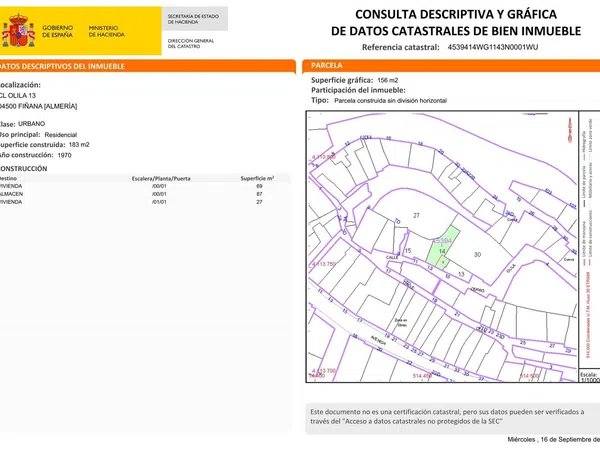Click the 'CONSTRUCCIÓN' section heading

pos(23,169)
